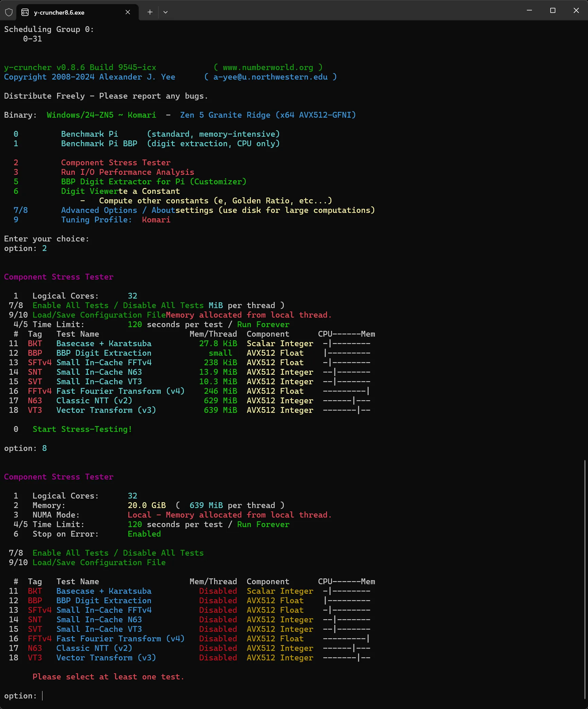Click lower 'Fast Fourier Transform (v4)' test name
The width and height of the screenshot is (588, 709).
[x=121, y=639]
